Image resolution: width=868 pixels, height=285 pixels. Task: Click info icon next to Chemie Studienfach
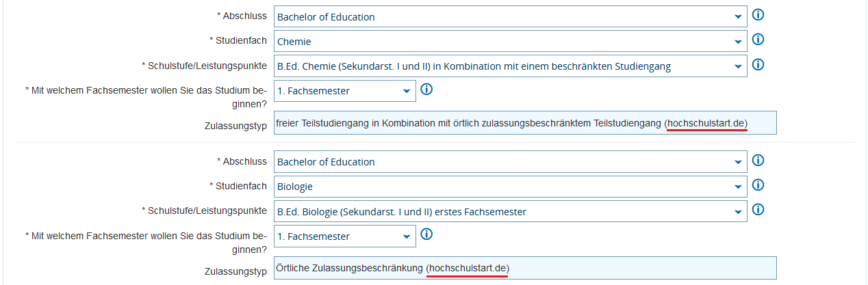[x=758, y=40]
